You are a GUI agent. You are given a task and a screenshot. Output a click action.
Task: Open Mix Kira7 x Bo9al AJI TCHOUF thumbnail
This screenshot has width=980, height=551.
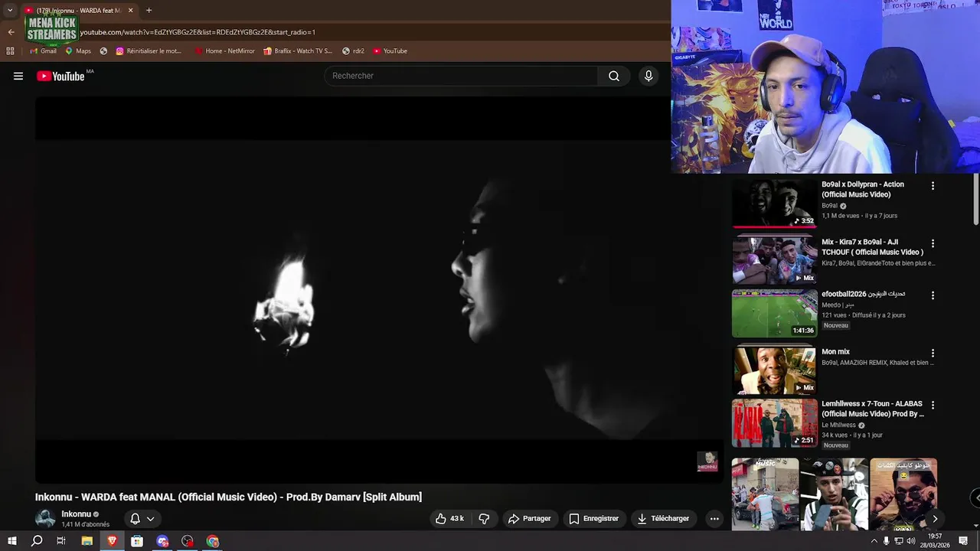click(774, 260)
